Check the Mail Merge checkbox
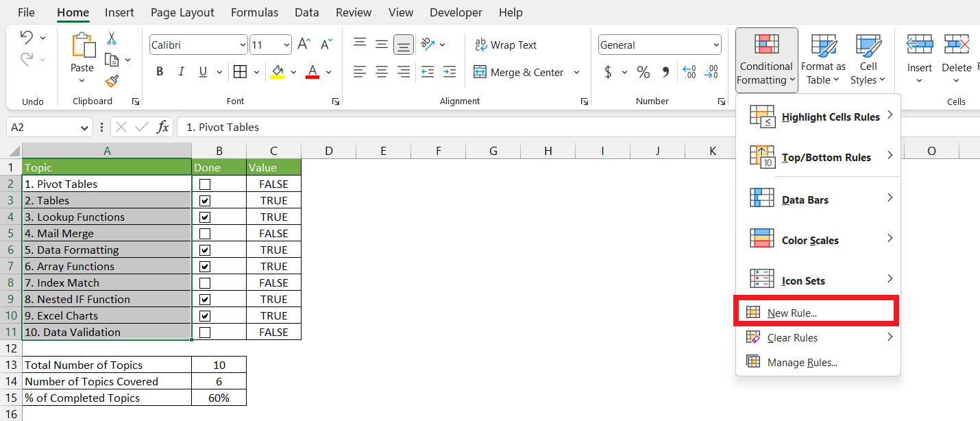 (205, 233)
